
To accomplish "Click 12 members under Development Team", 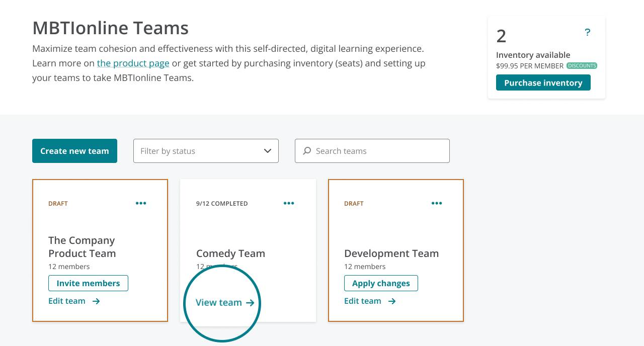I will (365, 267).
